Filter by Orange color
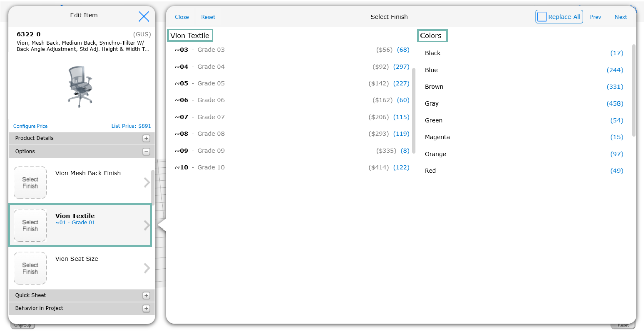 [524, 154]
